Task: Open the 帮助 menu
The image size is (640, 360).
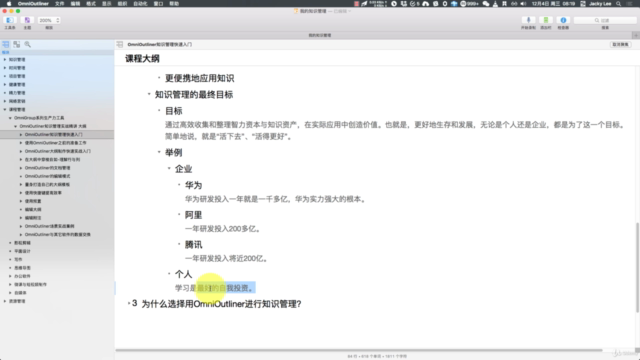Action: click(x=174, y=4)
